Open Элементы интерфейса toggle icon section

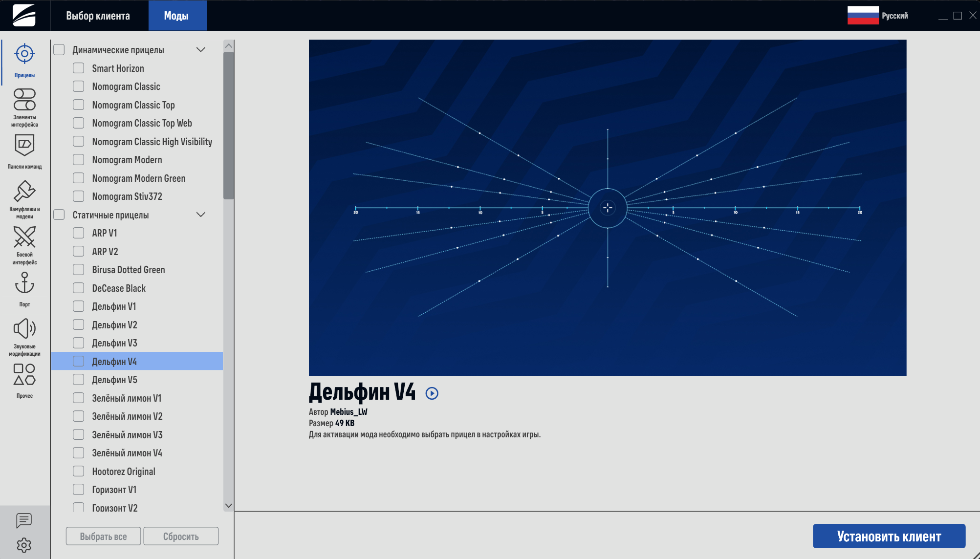click(24, 99)
